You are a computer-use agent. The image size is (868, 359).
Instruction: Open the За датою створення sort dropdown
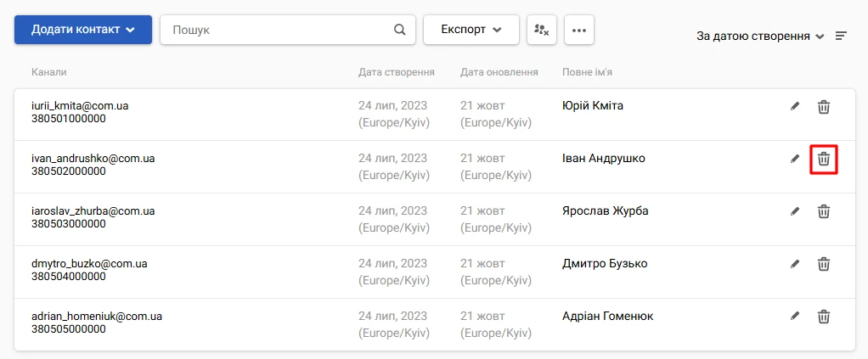point(761,36)
